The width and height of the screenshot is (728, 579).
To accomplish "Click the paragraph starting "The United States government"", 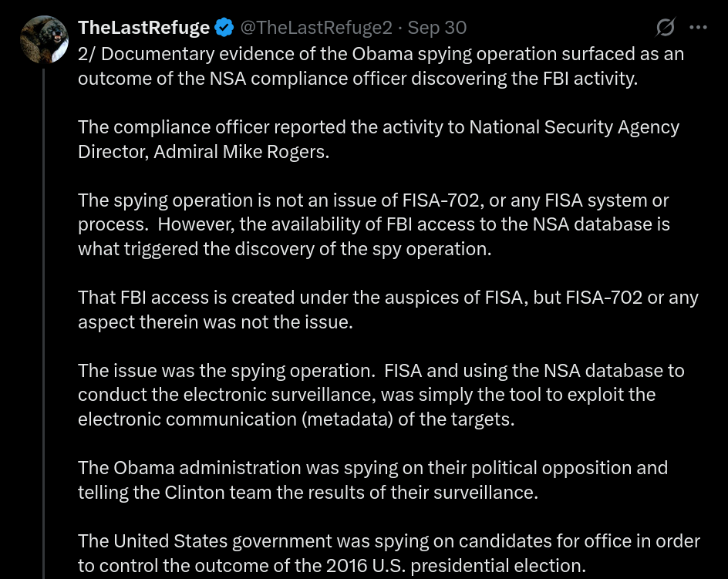I will pyautogui.click(x=389, y=553).
